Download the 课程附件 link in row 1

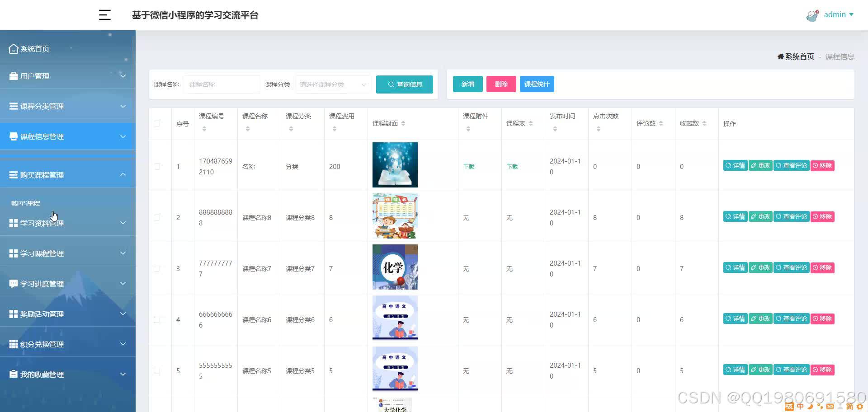click(x=469, y=167)
